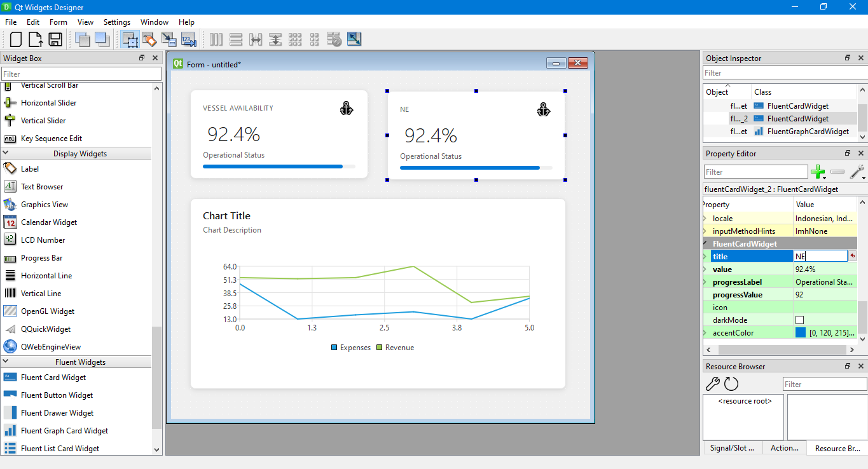Expand the progressLabel property
This screenshot has height=469, width=868.
click(705, 282)
